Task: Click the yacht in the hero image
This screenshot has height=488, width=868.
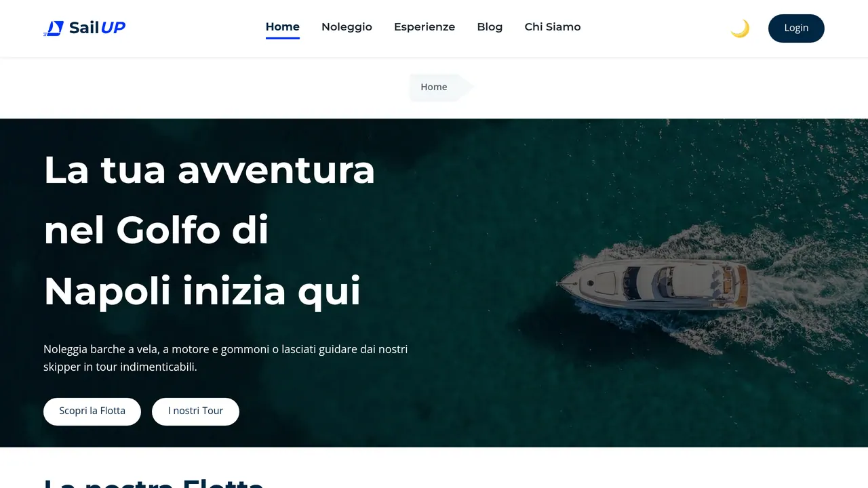Action: click(x=652, y=282)
